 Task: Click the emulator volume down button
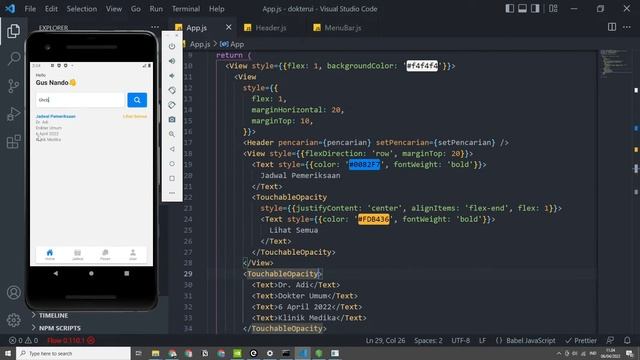[172, 76]
